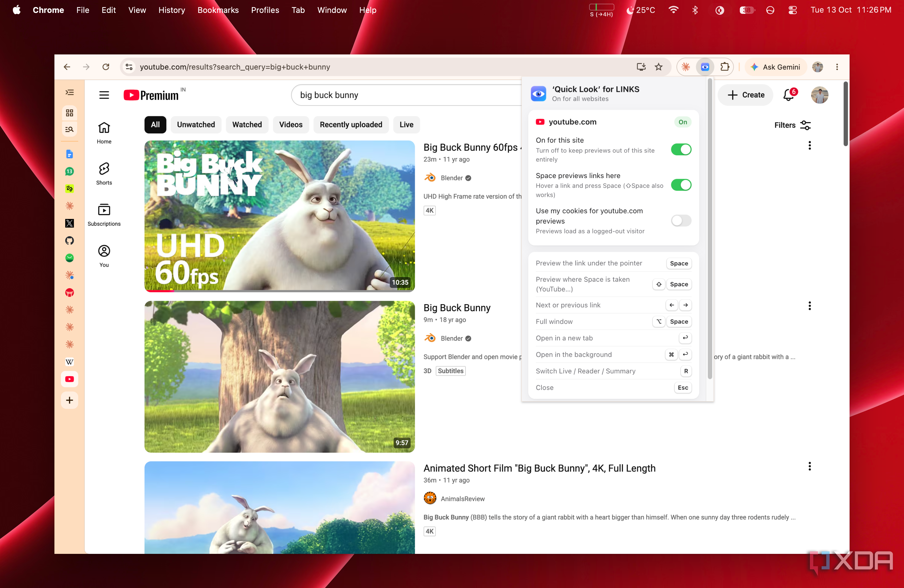Bookmark this page with the star icon

click(x=658, y=67)
